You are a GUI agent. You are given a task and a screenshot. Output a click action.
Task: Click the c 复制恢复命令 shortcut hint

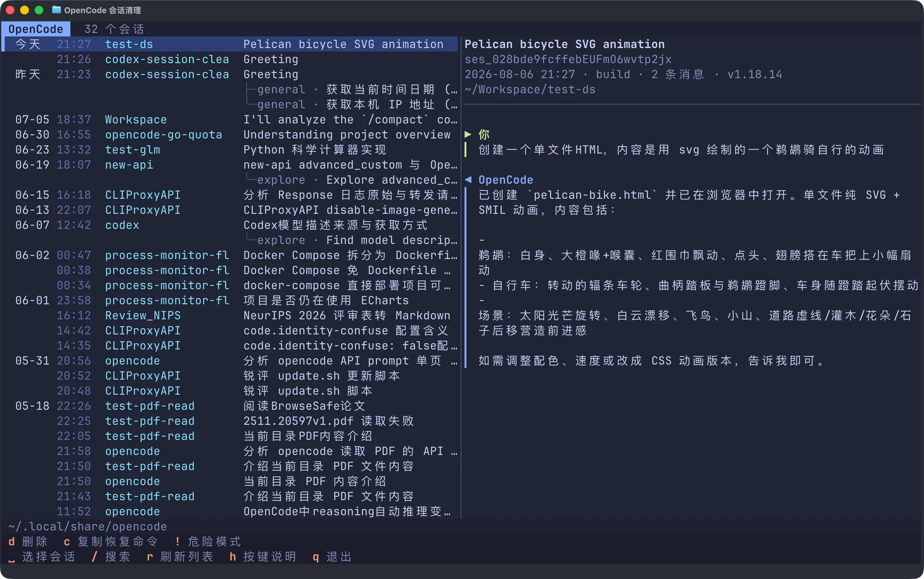(111, 541)
